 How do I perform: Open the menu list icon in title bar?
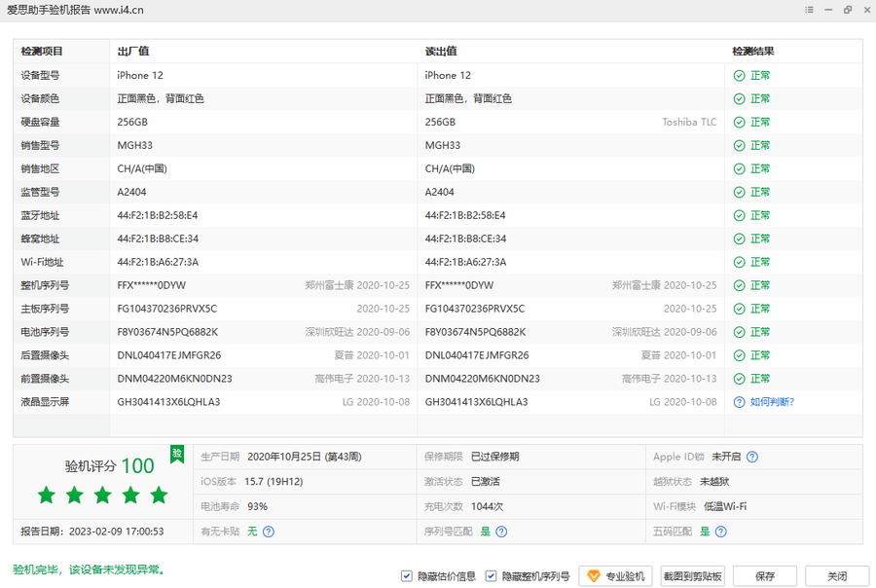pyautogui.click(x=809, y=10)
